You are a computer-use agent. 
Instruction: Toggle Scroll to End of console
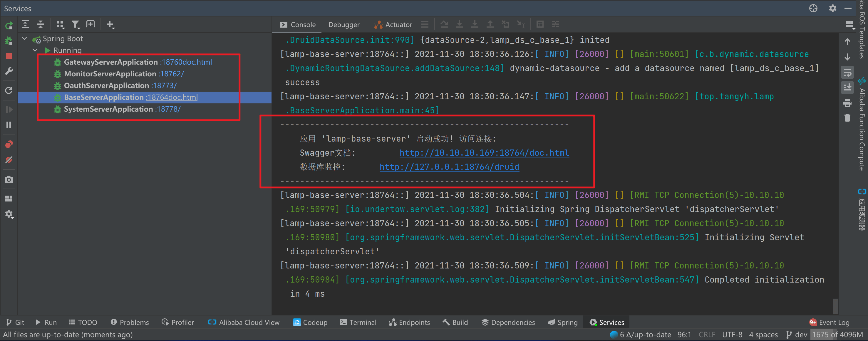click(847, 88)
